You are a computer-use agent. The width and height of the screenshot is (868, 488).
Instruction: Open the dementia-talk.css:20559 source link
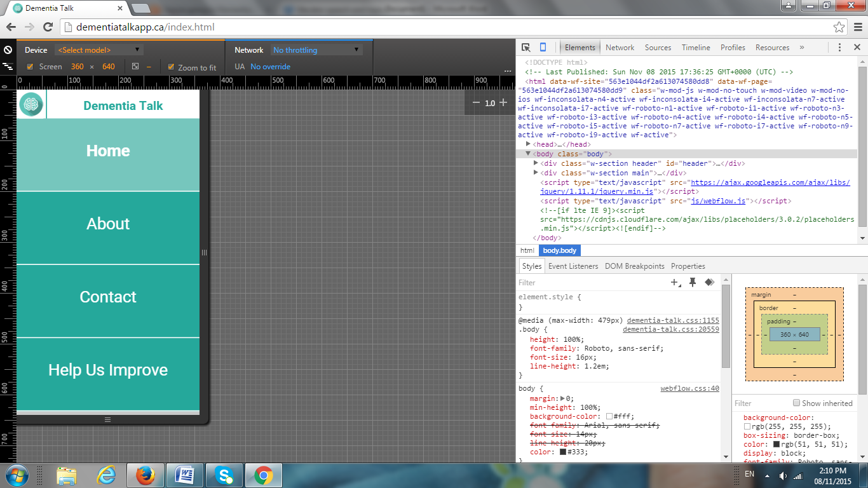(x=671, y=330)
